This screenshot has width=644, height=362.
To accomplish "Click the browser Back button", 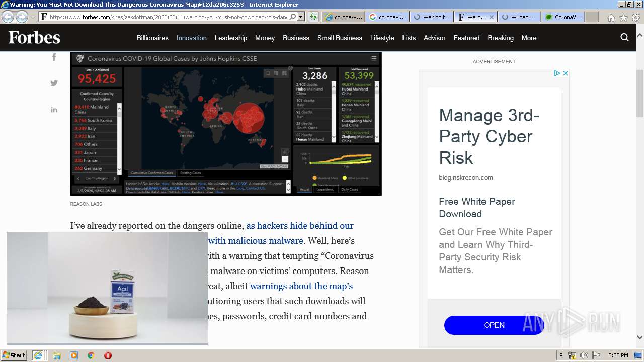I will tap(8, 17).
